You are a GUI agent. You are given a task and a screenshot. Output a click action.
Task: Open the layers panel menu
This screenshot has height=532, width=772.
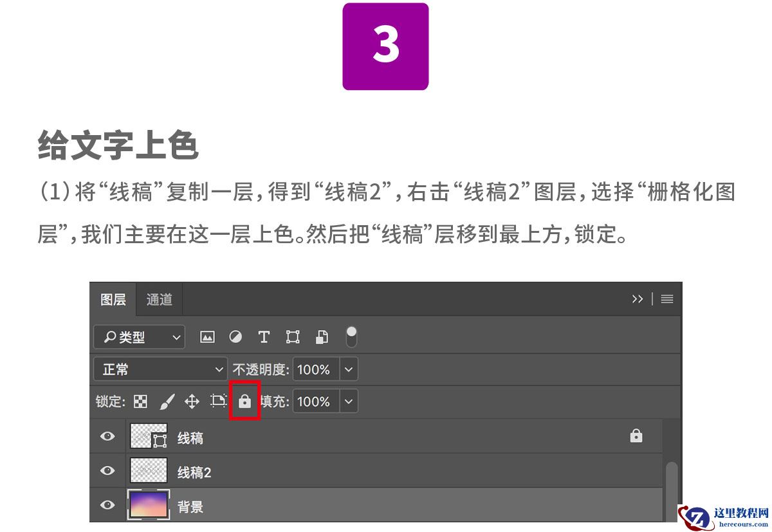coord(667,298)
